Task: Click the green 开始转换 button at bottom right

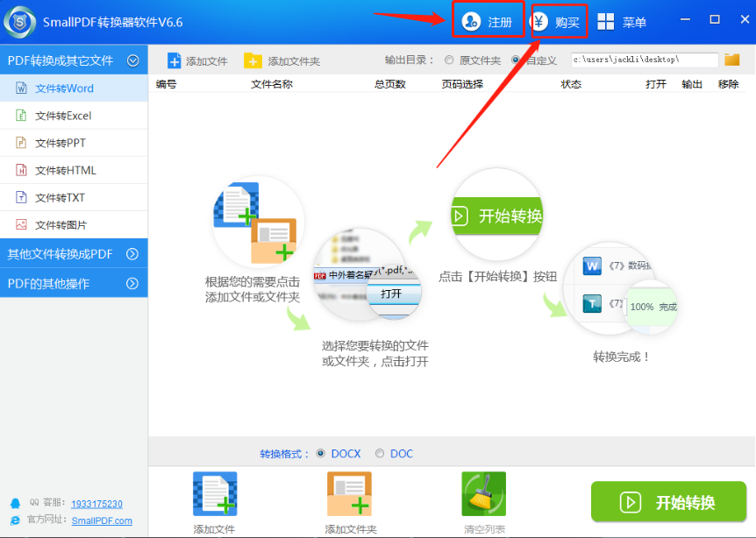Action: tap(668, 502)
